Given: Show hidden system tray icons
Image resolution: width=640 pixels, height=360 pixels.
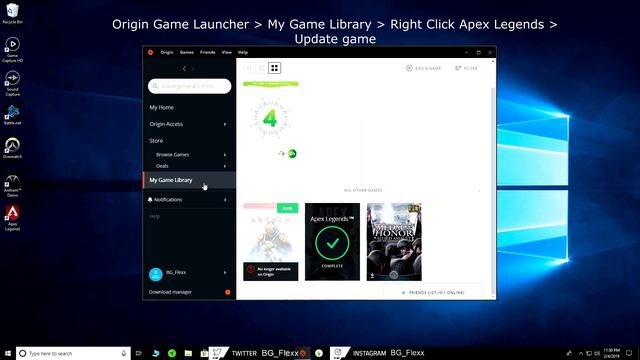Looking at the screenshot, I should 581,353.
